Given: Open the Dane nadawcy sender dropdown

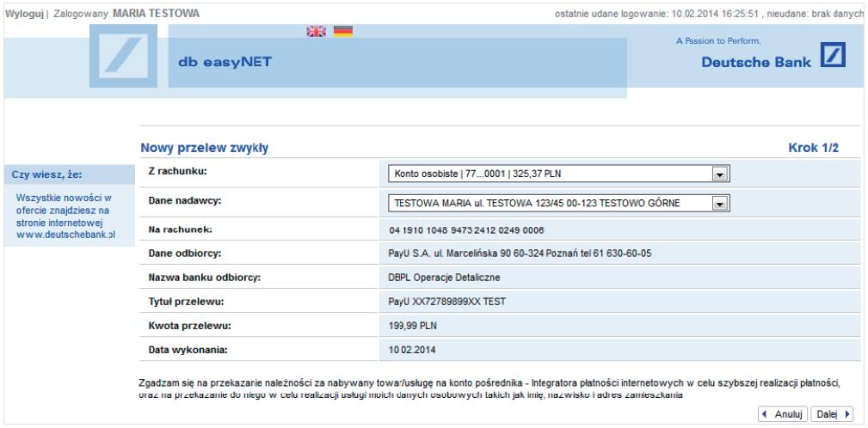Looking at the screenshot, I should click(x=559, y=204).
